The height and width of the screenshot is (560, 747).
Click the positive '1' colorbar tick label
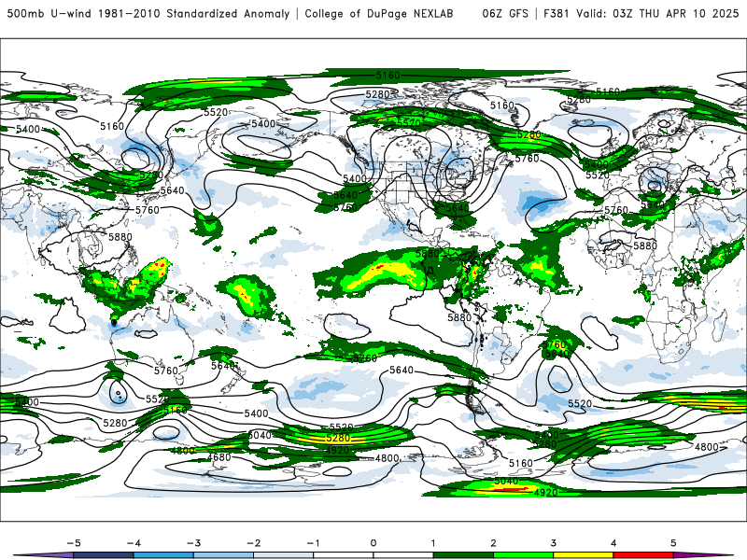click(433, 543)
